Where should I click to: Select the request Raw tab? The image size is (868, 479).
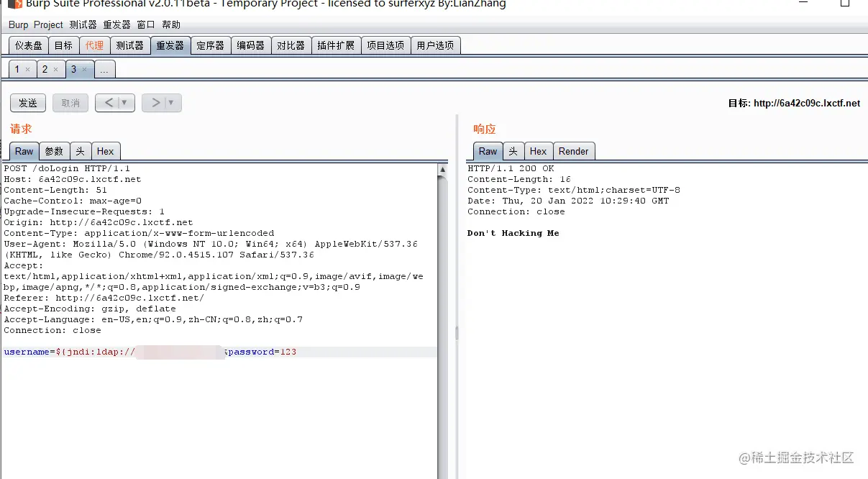pos(24,151)
